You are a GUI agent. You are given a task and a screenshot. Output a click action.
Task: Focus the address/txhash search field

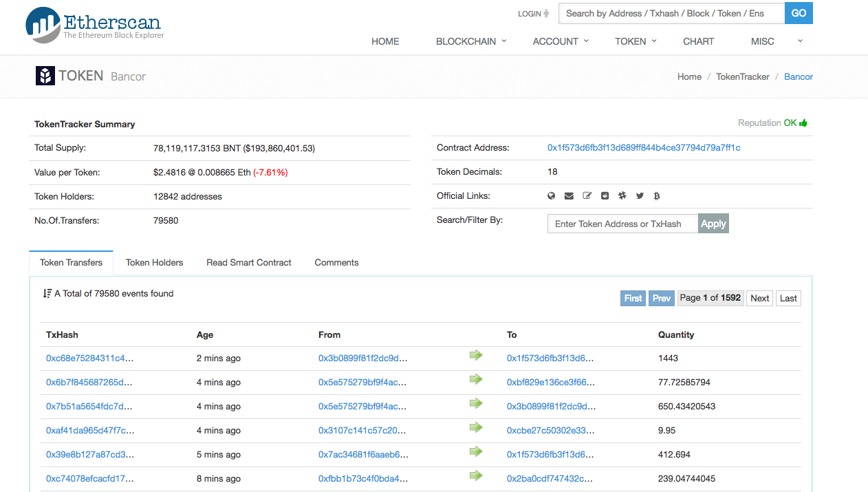671,13
